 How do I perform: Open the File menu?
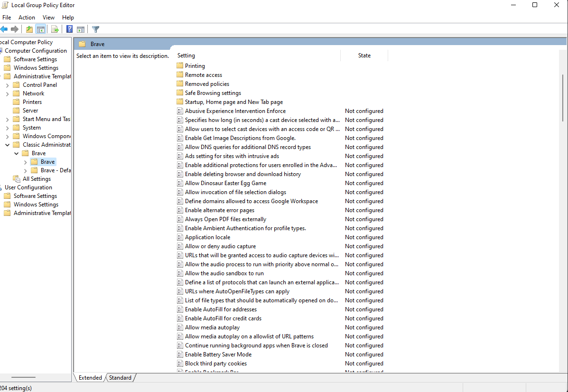[x=7, y=18]
